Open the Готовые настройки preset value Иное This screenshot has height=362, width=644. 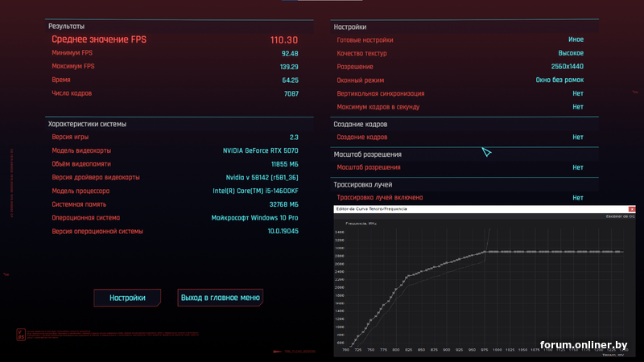pos(576,39)
